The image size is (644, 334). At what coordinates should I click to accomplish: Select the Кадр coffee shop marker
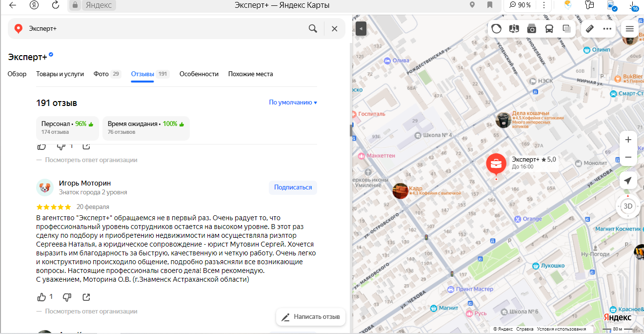401,191
